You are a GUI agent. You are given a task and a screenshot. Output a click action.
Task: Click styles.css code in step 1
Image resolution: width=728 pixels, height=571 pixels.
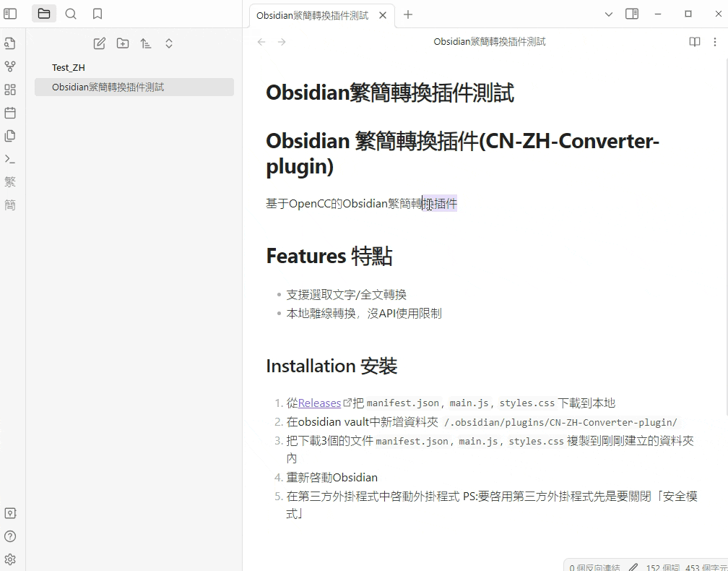(527, 403)
